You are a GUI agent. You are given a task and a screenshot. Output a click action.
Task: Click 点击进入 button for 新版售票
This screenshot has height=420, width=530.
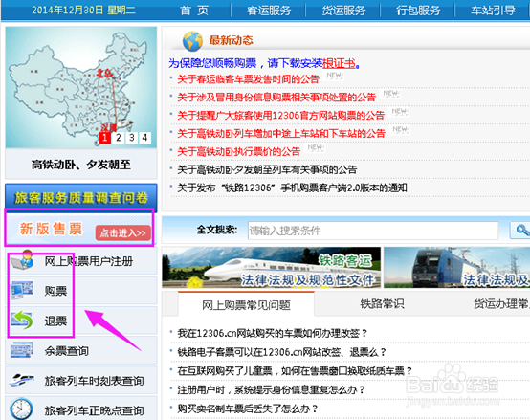(123, 232)
